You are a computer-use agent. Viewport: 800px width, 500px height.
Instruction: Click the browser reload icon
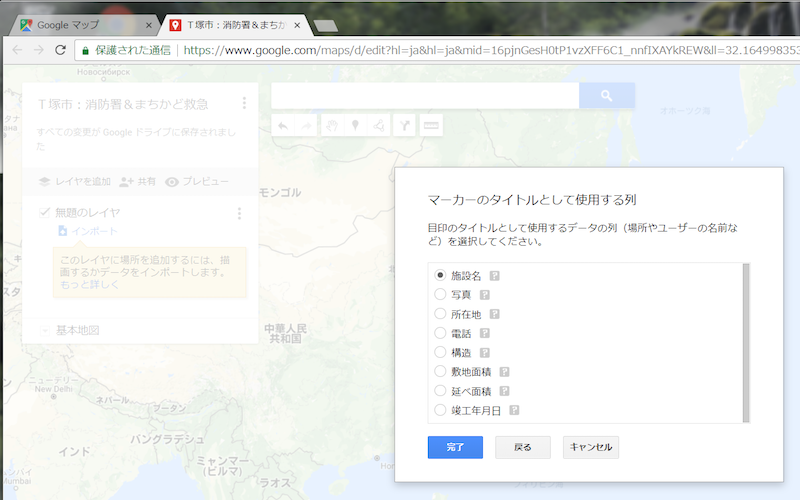60,50
